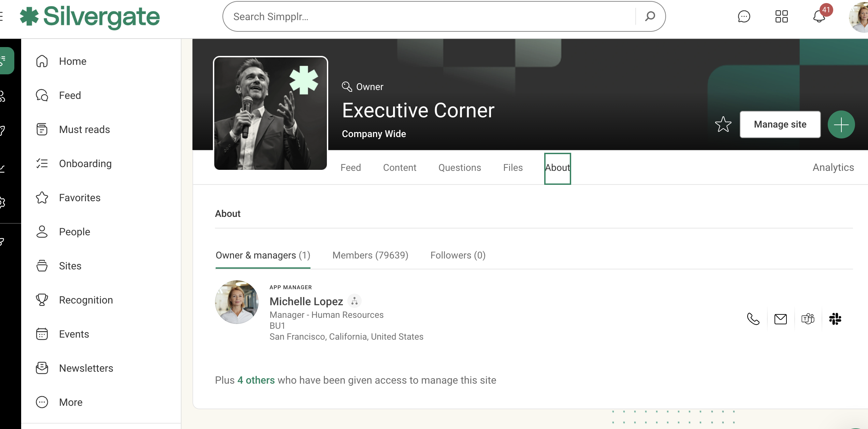Click the notifications bell icon

pos(819,16)
